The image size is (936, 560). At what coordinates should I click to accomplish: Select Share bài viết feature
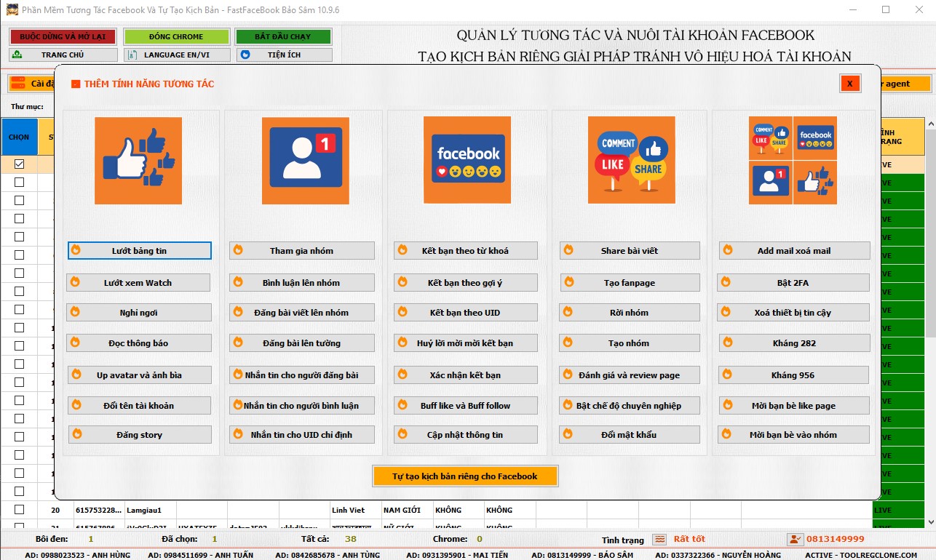(630, 251)
